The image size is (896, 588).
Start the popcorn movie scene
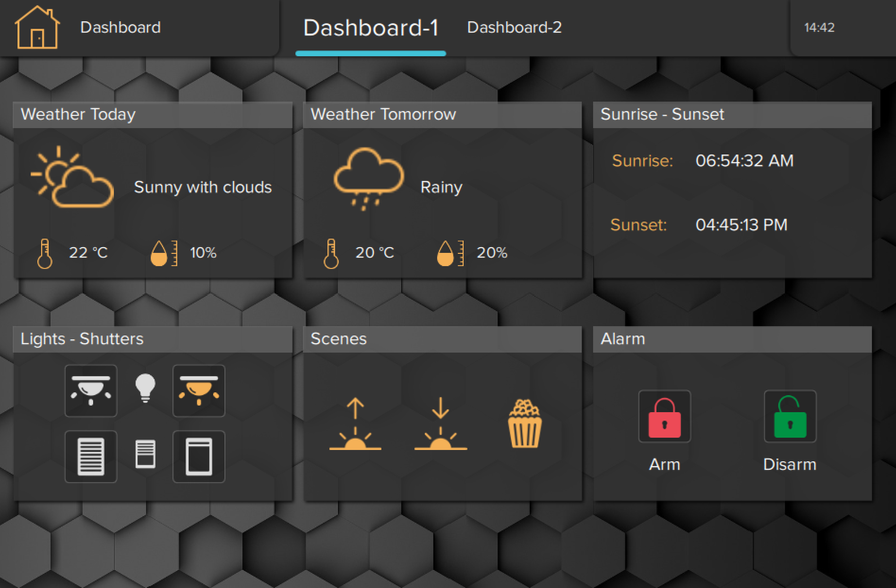pyautogui.click(x=525, y=424)
